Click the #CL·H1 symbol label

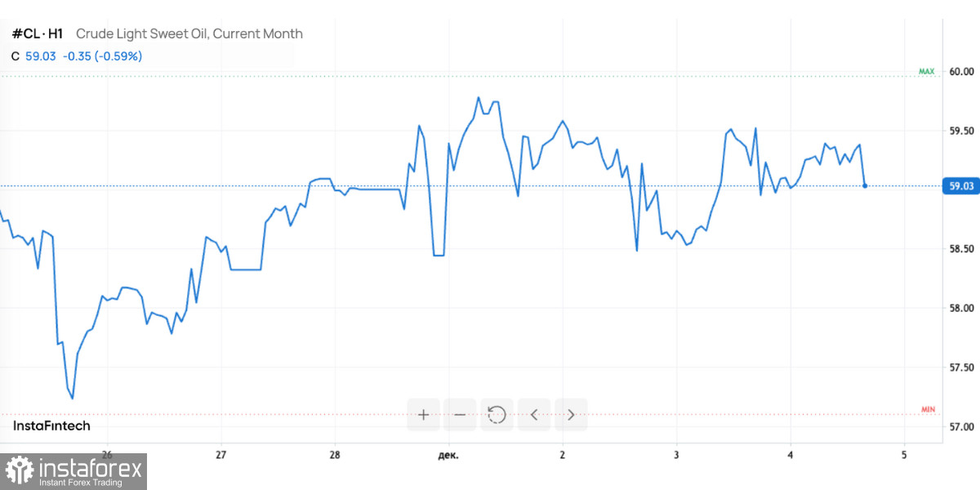37,34
